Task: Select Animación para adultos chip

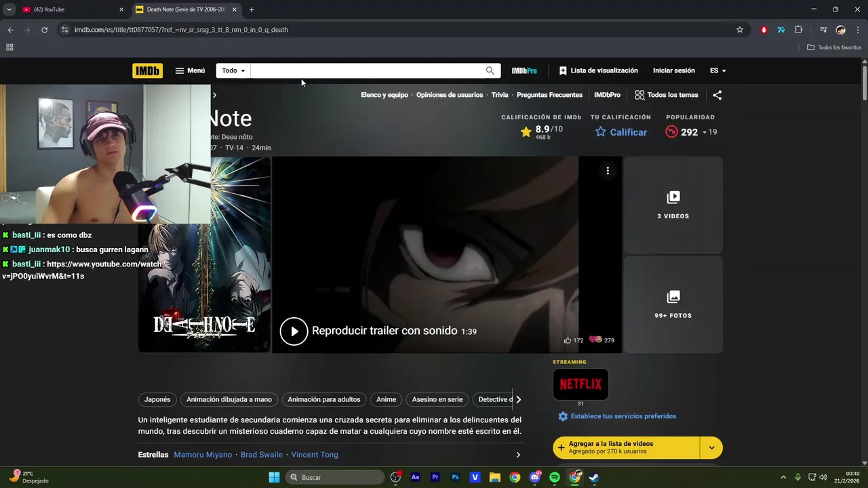Action: coord(324,399)
